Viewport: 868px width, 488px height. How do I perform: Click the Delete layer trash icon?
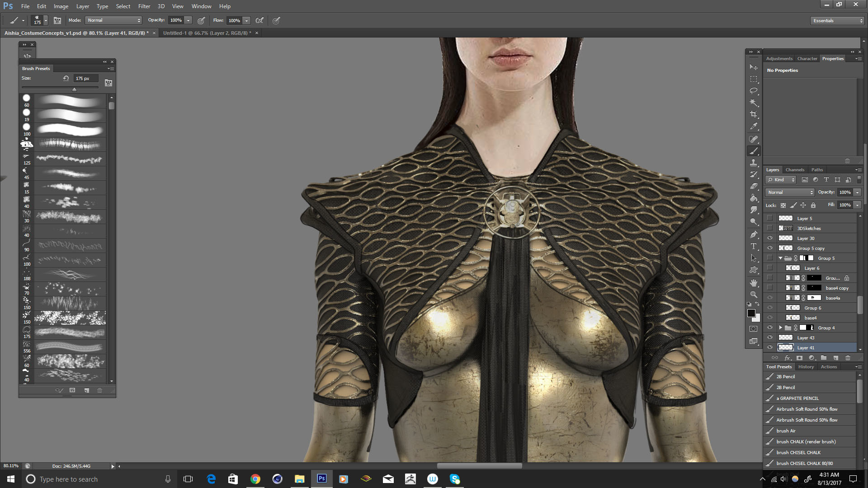tap(848, 357)
